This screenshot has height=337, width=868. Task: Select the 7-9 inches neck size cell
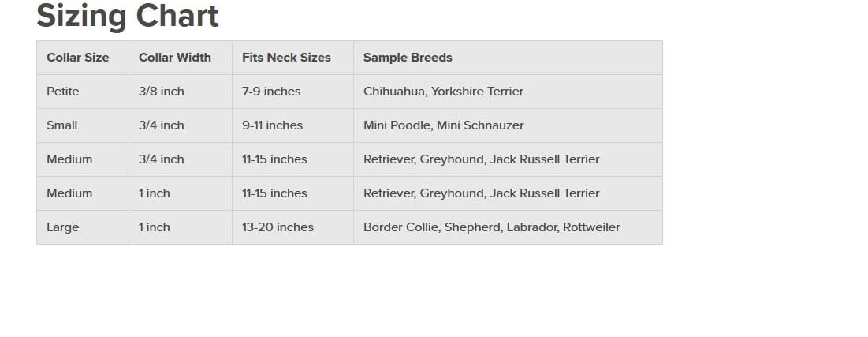click(x=271, y=92)
